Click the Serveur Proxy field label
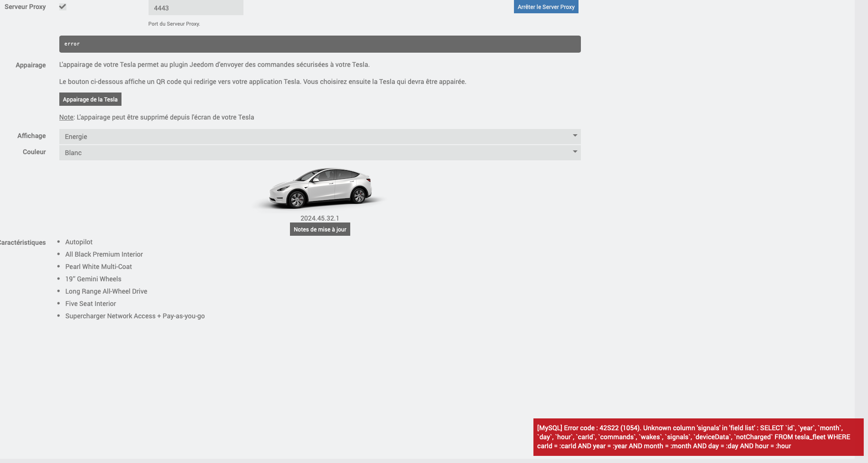Screen dimensions: 868x463 coord(25,7)
